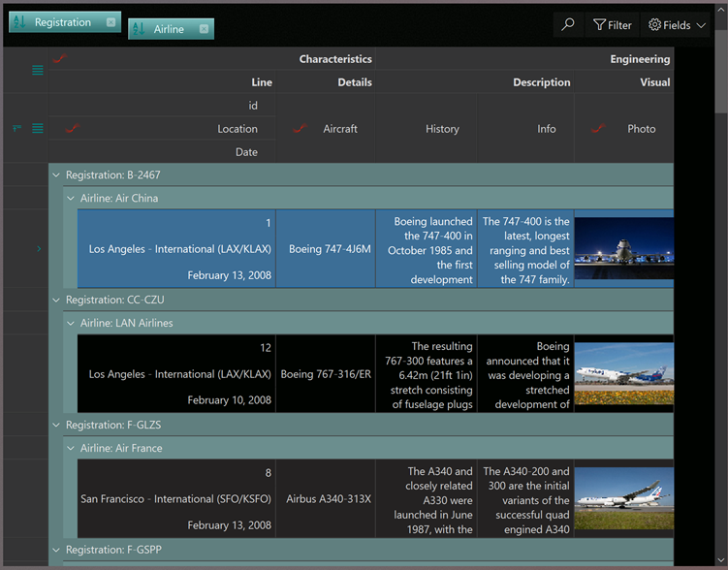
Task: Open hamburger menu beside Location header
Action: [x=38, y=128]
